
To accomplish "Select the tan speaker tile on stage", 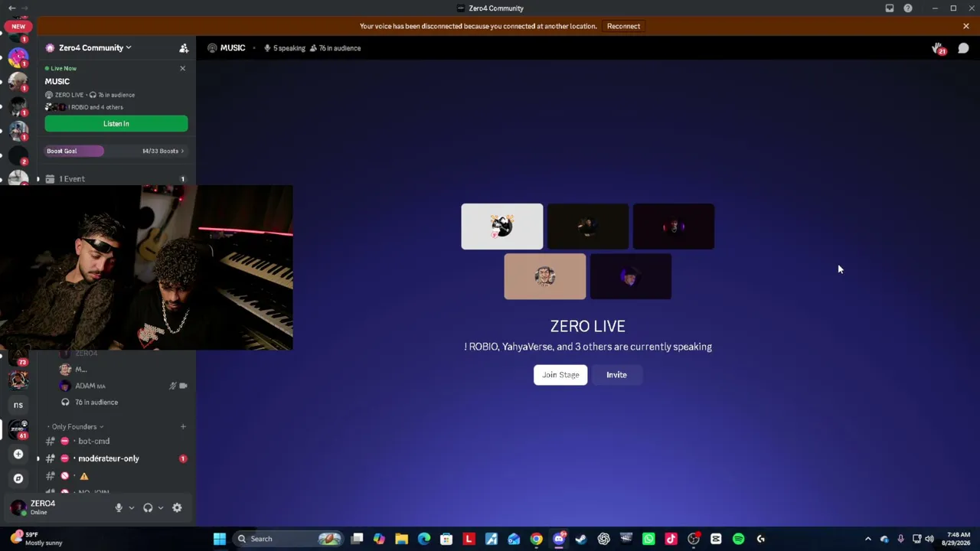I will coord(545,277).
